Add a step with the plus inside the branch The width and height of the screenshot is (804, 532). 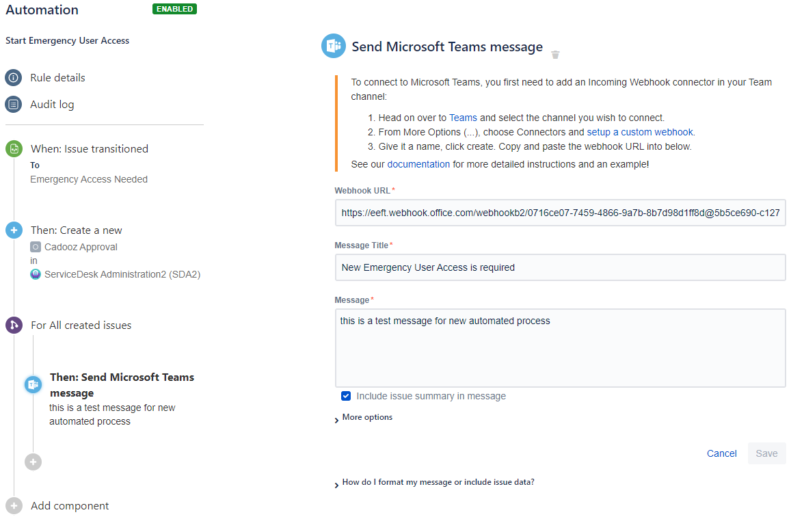(33, 462)
